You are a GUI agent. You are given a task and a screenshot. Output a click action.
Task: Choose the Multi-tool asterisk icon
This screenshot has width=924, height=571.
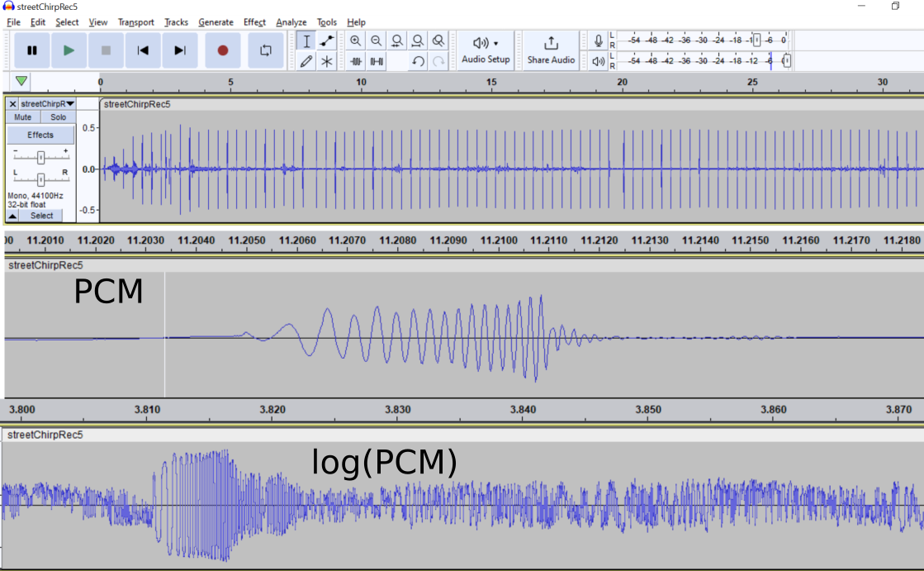point(326,61)
